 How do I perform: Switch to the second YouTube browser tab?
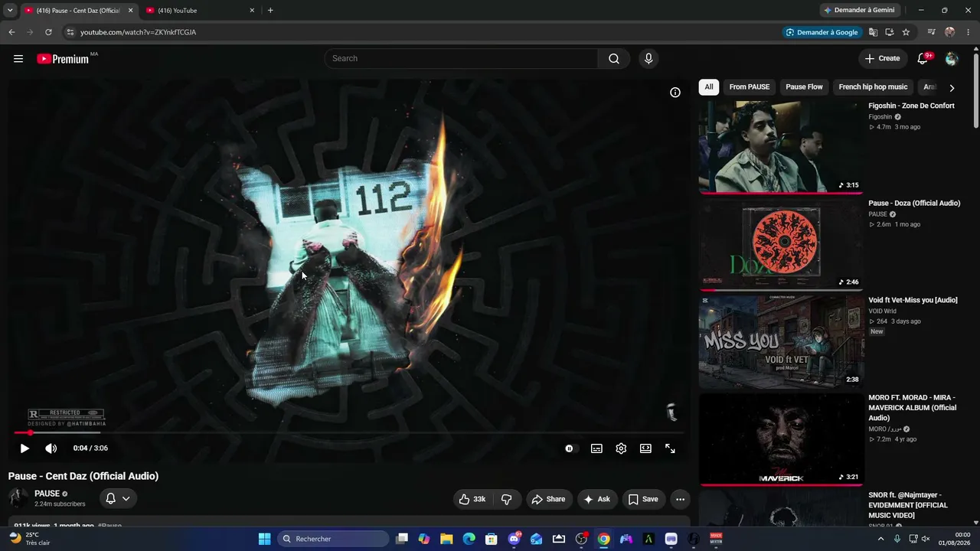198,11
